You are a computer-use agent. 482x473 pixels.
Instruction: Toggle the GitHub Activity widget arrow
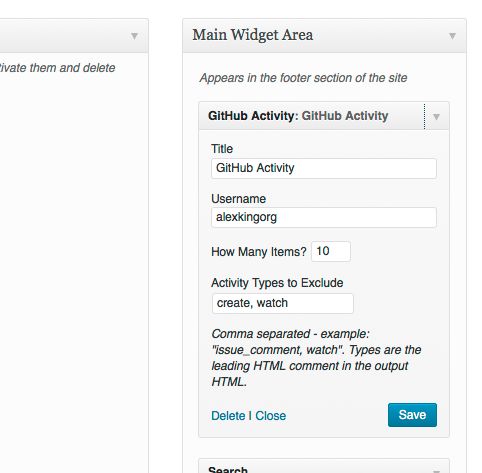[x=436, y=116]
